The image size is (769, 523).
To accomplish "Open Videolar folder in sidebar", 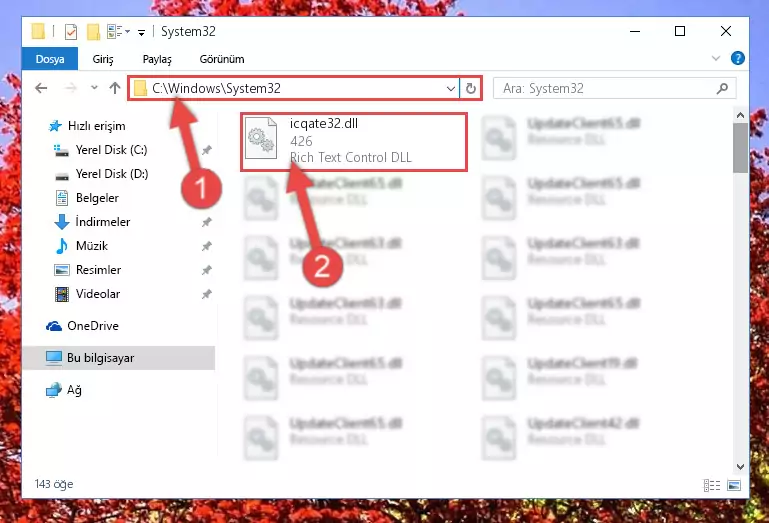I will click(87, 294).
